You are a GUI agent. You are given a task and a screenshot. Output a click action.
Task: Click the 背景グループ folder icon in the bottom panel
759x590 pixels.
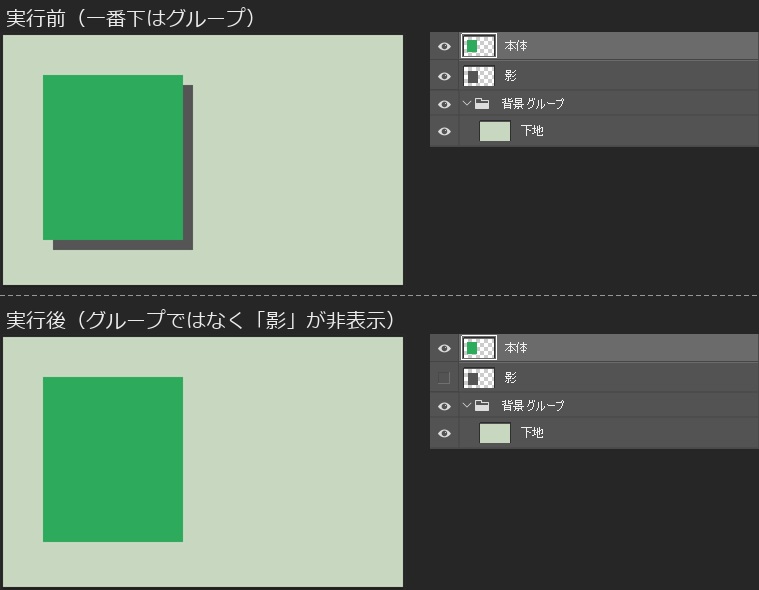pos(482,405)
